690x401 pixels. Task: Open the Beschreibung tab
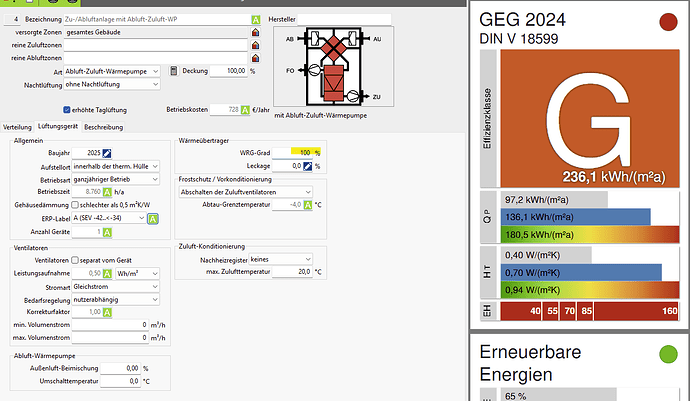pyautogui.click(x=103, y=128)
